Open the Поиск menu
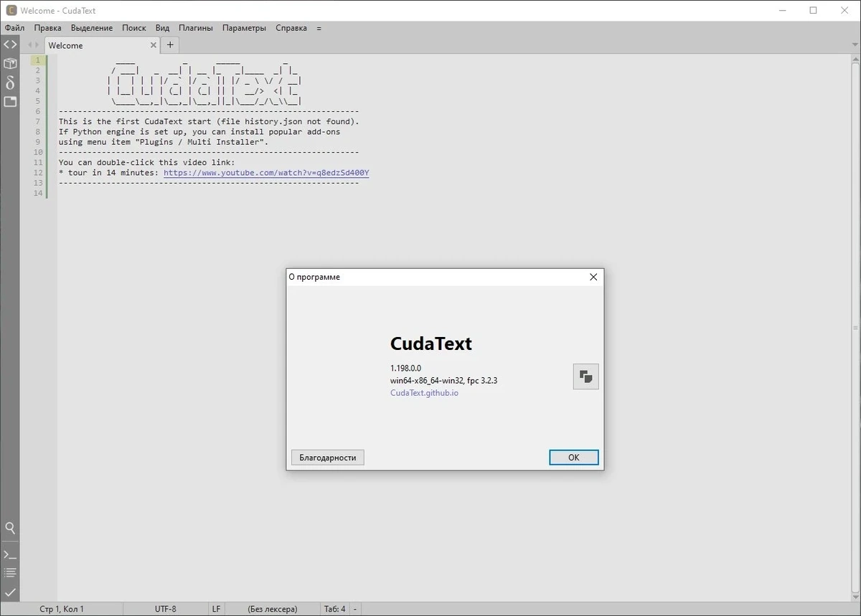Viewport: 861px width, 616px height. pyautogui.click(x=134, y=28)
